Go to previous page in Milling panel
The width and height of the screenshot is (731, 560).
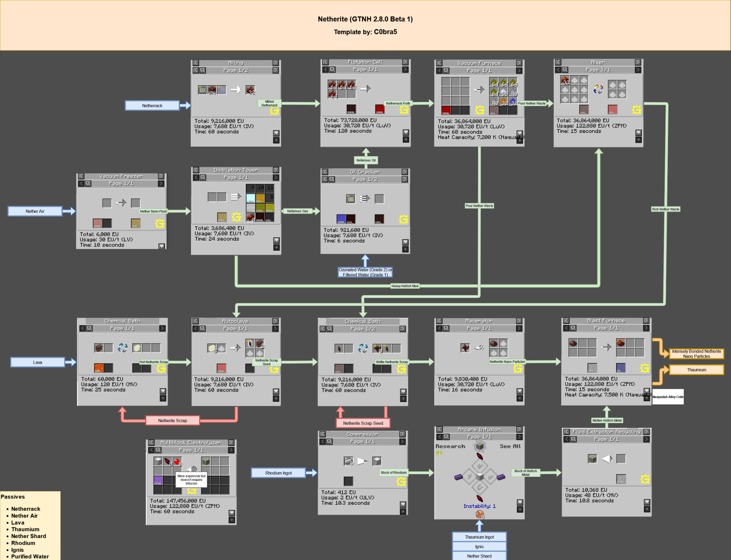(x=196, y=70)
